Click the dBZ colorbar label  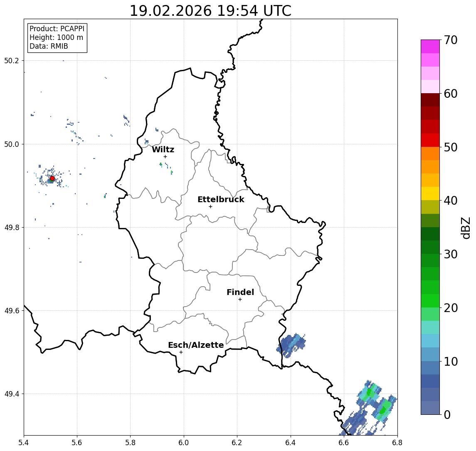click(465, 228)
